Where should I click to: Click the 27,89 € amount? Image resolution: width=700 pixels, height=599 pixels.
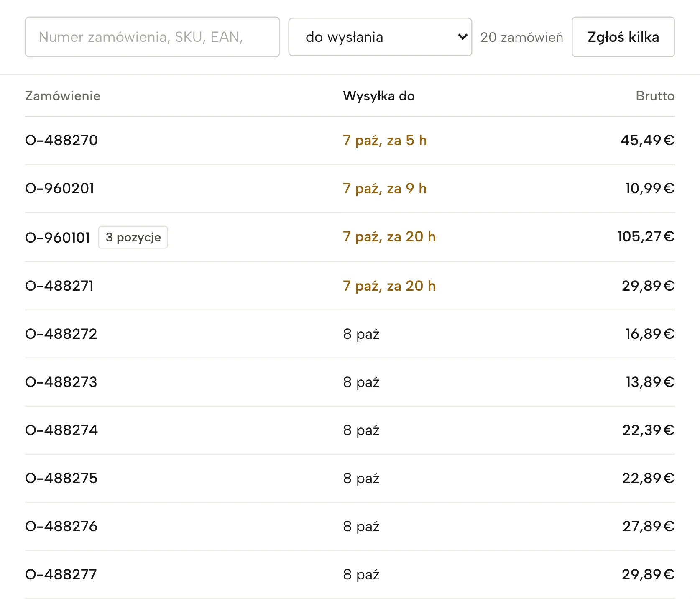pos(648,526)
